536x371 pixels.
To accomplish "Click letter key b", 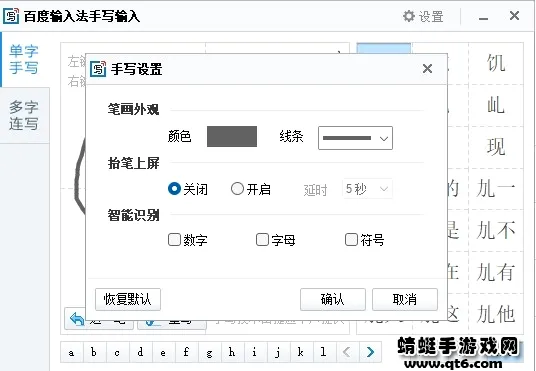I will click(x=94, y=352).
